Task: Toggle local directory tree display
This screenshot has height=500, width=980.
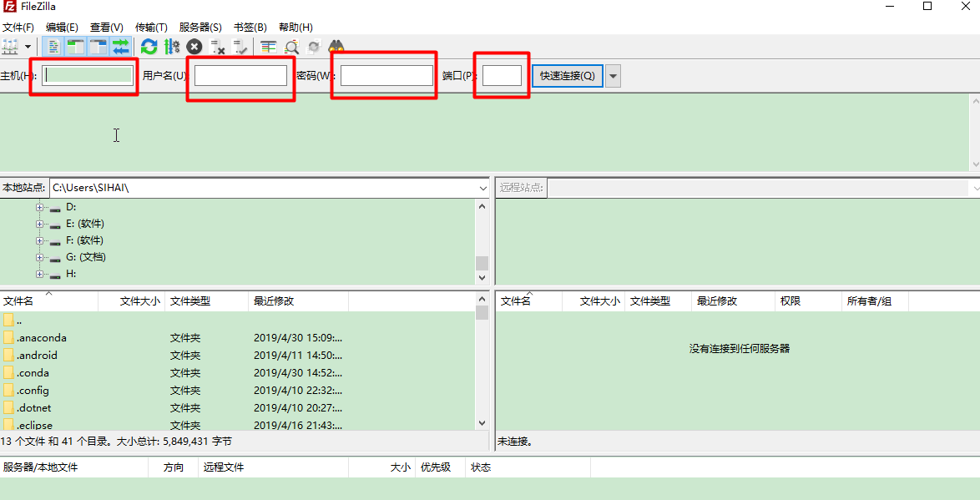Action: [76, 46]
